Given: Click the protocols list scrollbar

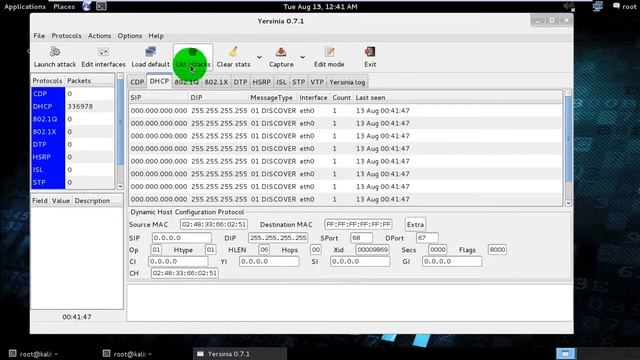Looking at the screenshot, I should coord(120,122).
